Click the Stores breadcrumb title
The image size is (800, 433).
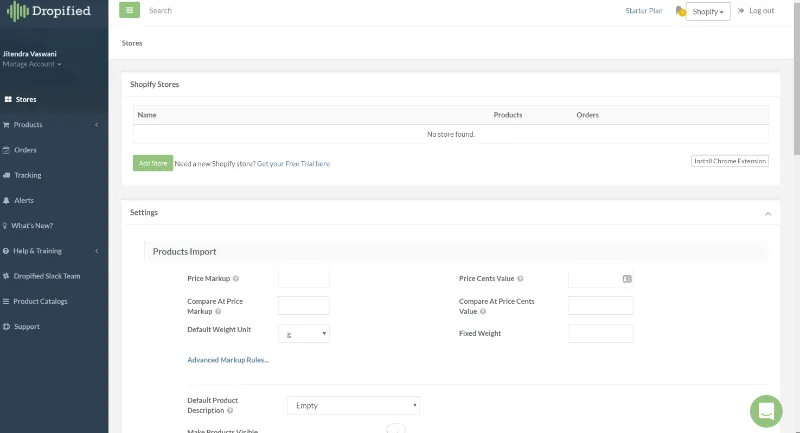tap(132, 43)
